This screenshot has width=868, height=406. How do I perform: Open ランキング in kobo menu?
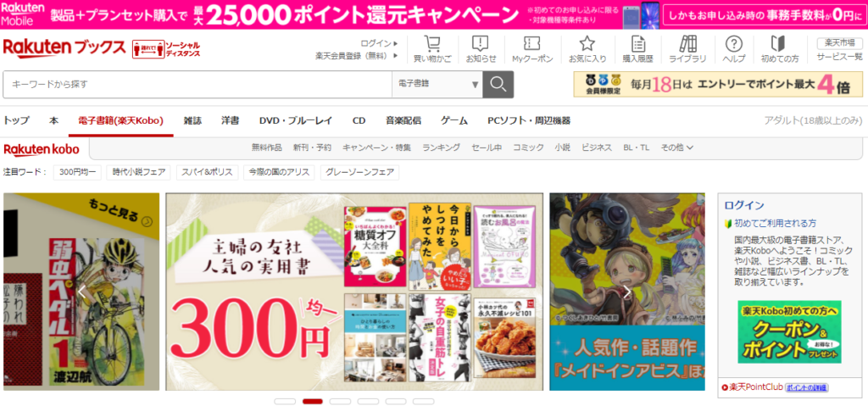tap(441, 147)
